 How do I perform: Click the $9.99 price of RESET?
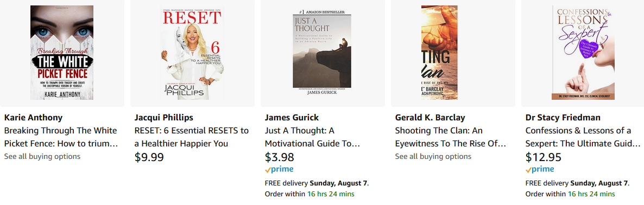(149, 157)
